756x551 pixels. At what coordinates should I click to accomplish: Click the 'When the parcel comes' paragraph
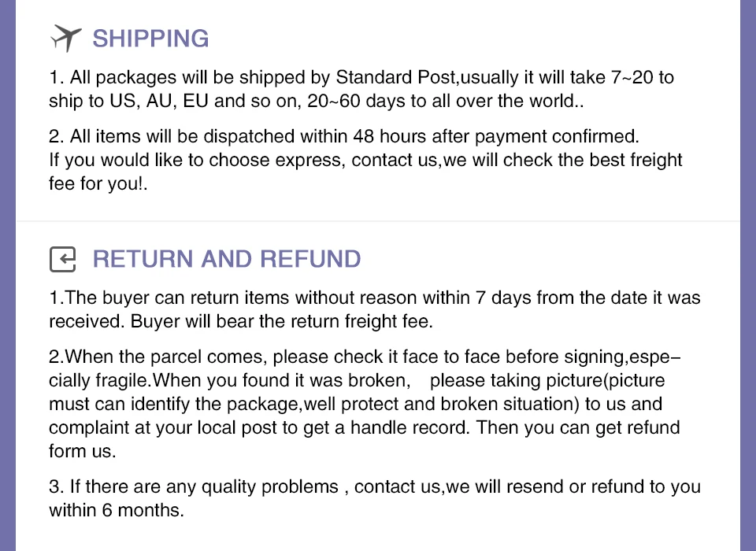pyautogui.click(x=365, y=404)
